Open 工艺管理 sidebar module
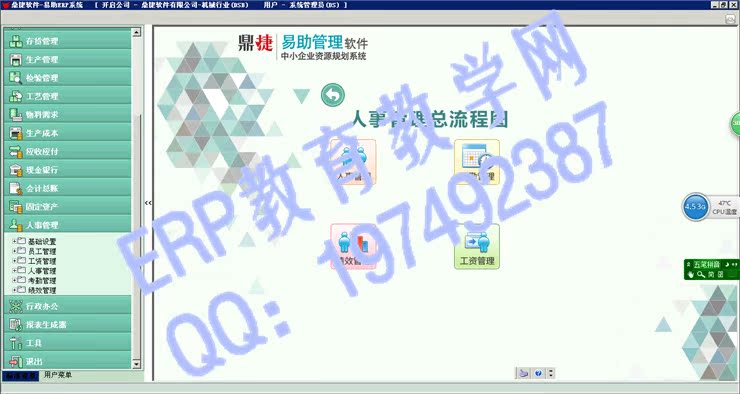This screenshot has height=394, width=740. pyautogui.click(x=67, y=96)
